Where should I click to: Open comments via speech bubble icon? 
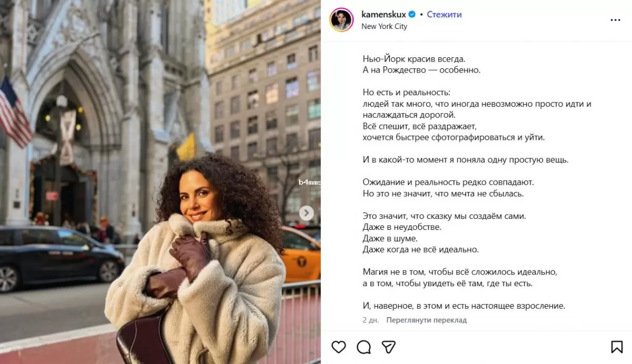pyautogui.click(x=363, y=347)
